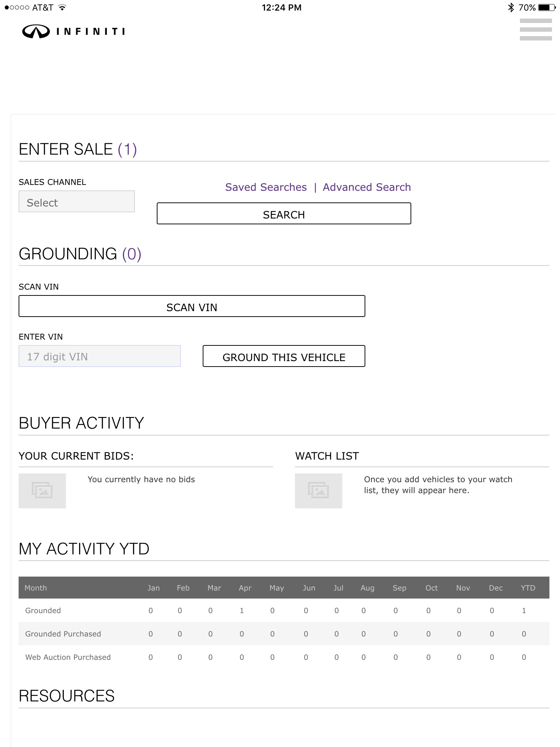Viewport: 560px width, 747px height.
Task: Open the Sales Channel Select dropdown
Action: pyautogui.click(x=77, y=202)
